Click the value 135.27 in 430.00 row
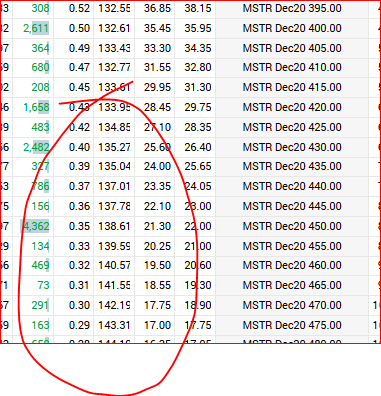Screen dimensions: 381x396 coord(114,147)
